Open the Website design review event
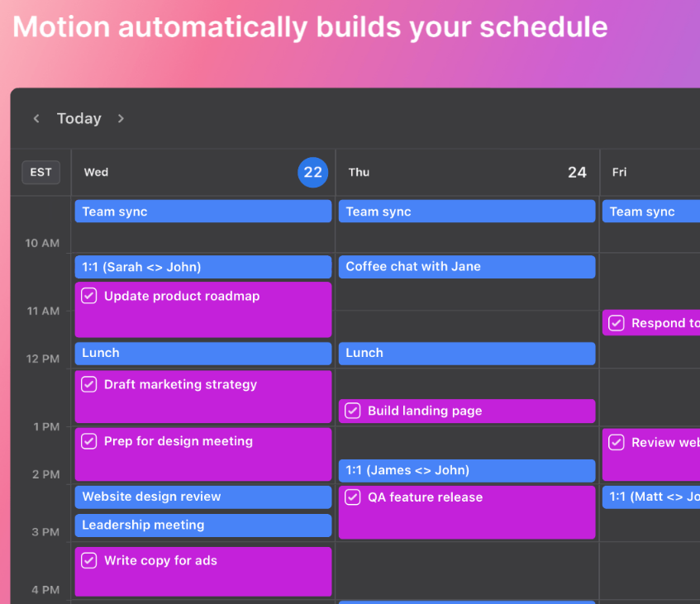The height and width of the screenshot is (604, 700). [x=202, y=497]
